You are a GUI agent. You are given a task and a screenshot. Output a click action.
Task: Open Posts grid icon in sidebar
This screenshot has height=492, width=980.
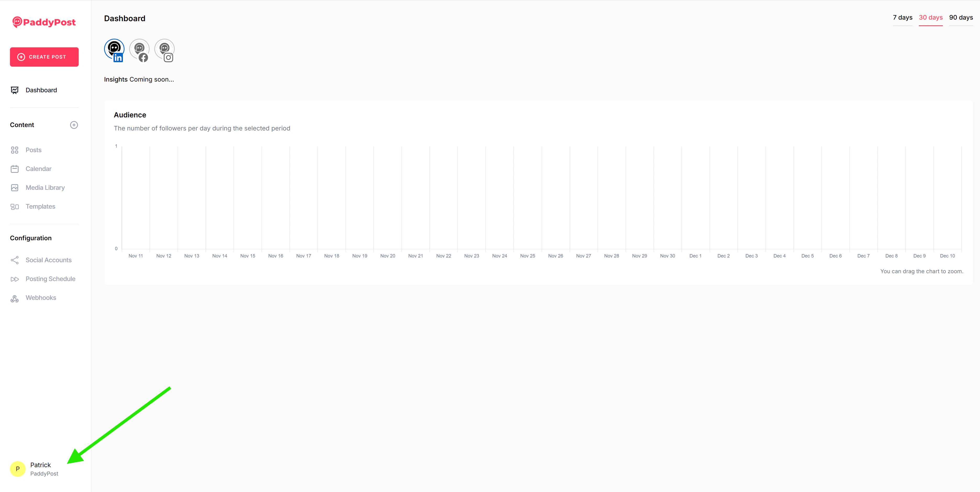(x=15, y=150)
